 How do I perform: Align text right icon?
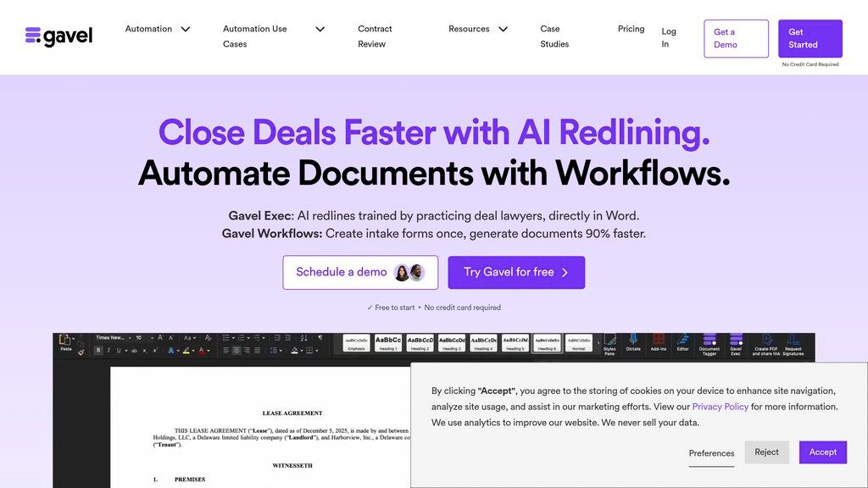pos(247,350)
